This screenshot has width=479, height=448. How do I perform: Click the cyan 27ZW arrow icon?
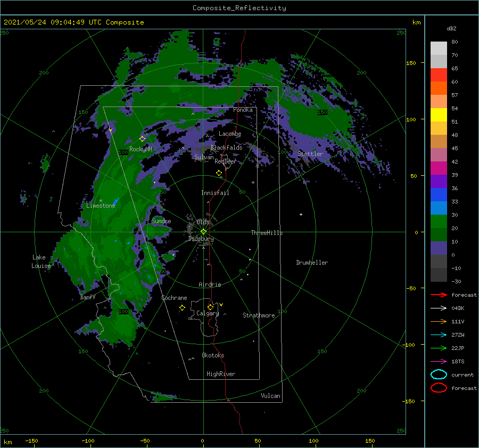439,335
